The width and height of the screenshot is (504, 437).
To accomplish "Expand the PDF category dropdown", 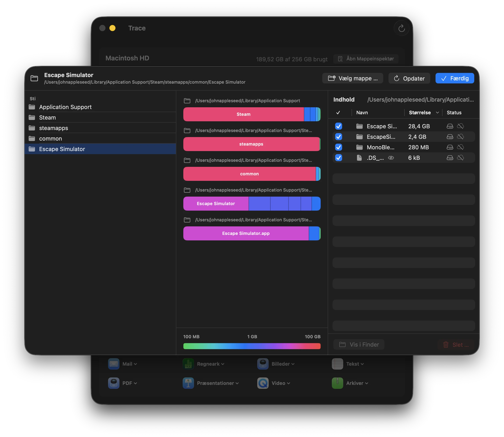I will (x=135, y=383).
